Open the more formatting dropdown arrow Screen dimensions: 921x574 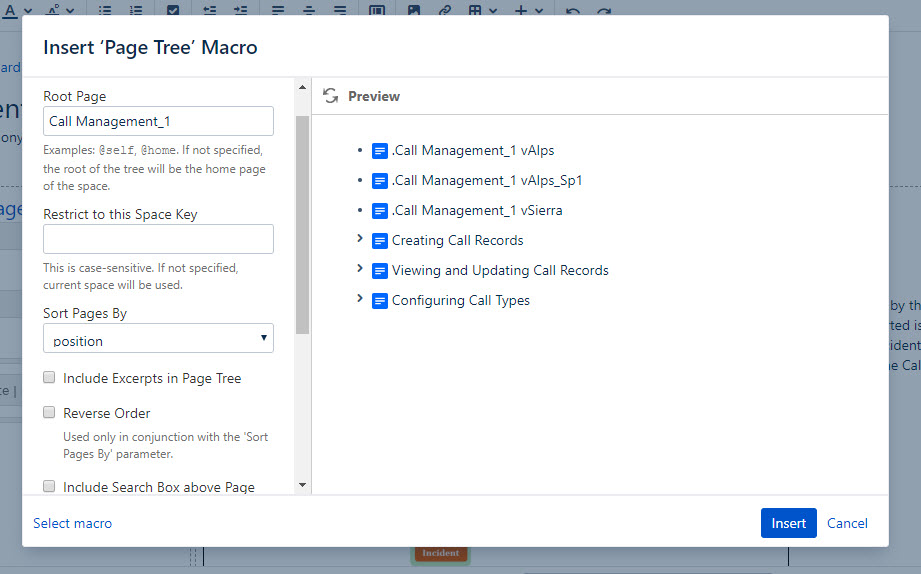click(x=70, y=11)
